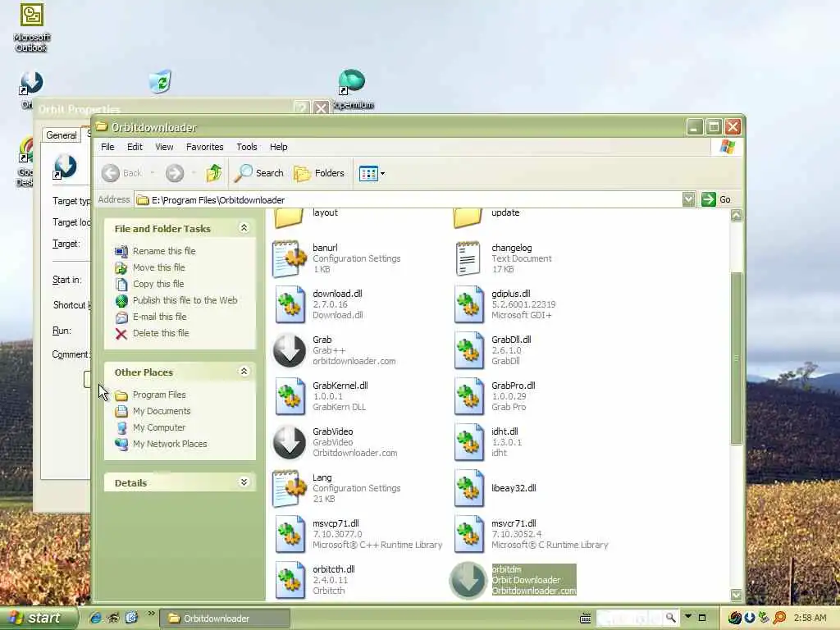Viewport: 840px width, 630px height.
Task: Toggle the Folders pane button
Action: 319,173
